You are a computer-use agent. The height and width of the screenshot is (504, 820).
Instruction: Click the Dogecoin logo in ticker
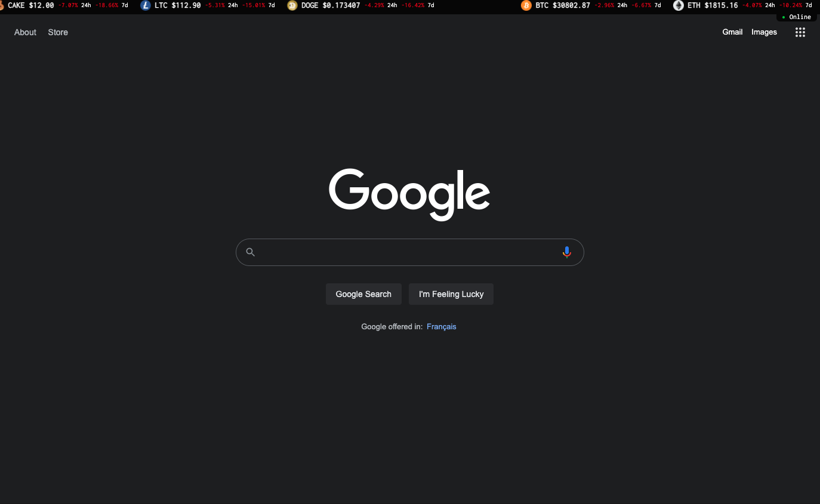click(292, 5)
